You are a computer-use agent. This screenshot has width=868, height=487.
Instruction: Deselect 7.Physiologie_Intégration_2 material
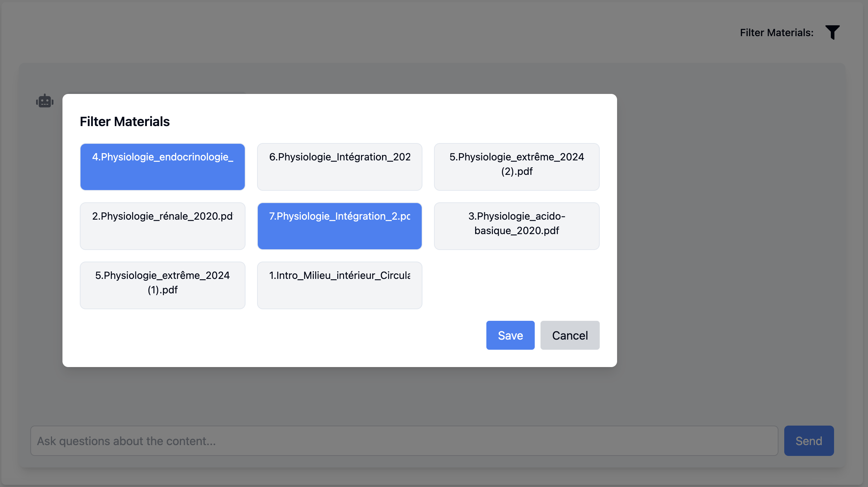point(339,226)
